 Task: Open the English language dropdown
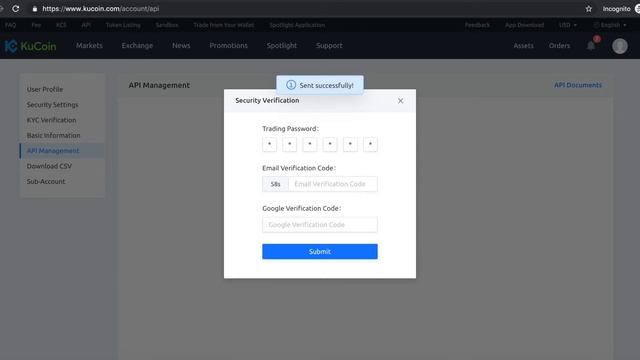point(610,25)
